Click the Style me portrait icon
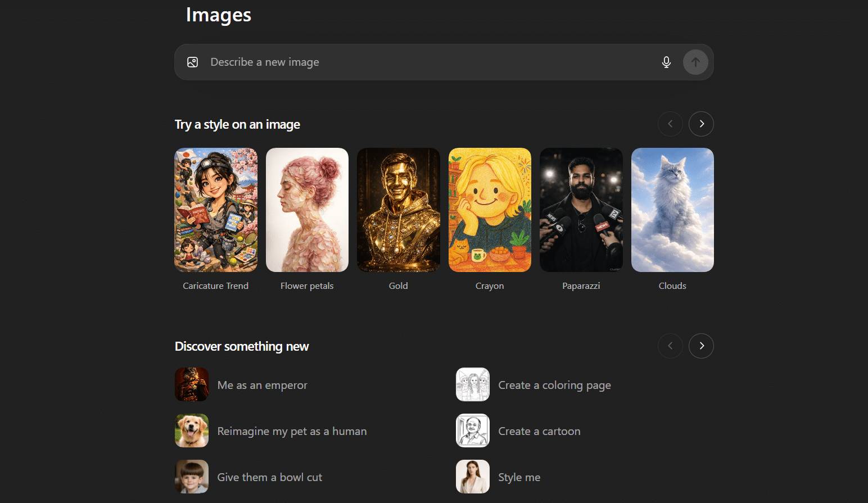 pos(473,477)
